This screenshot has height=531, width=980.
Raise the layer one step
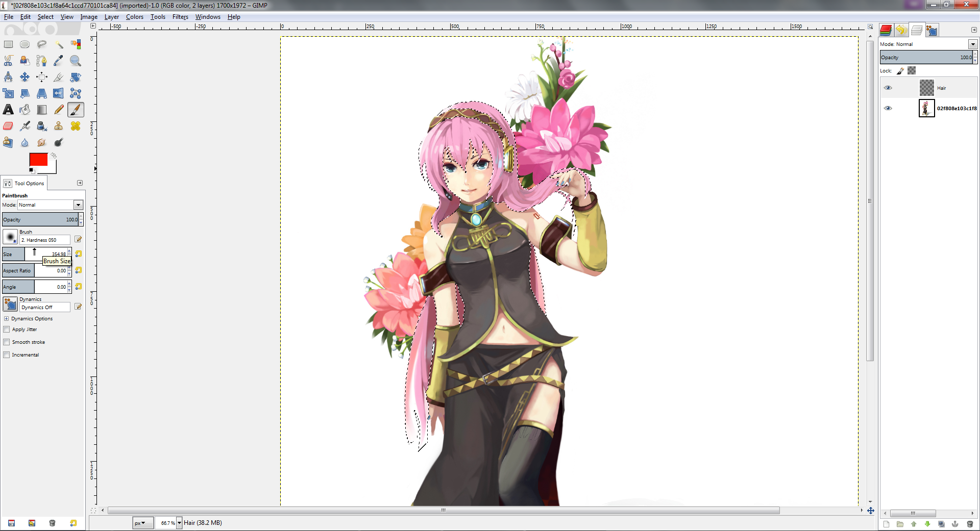(914, 524)
